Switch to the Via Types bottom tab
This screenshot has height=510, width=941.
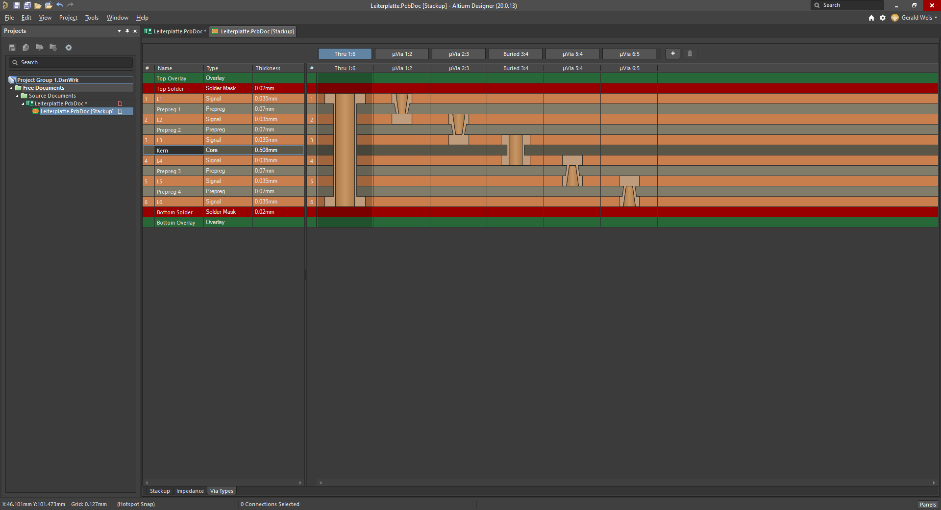tap(221, 491)
